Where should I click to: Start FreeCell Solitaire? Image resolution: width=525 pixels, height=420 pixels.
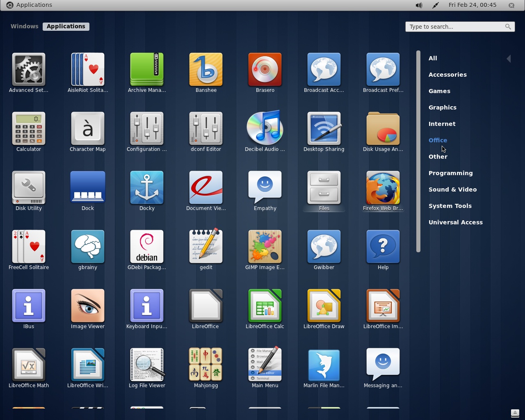click(x=29, y=250)
